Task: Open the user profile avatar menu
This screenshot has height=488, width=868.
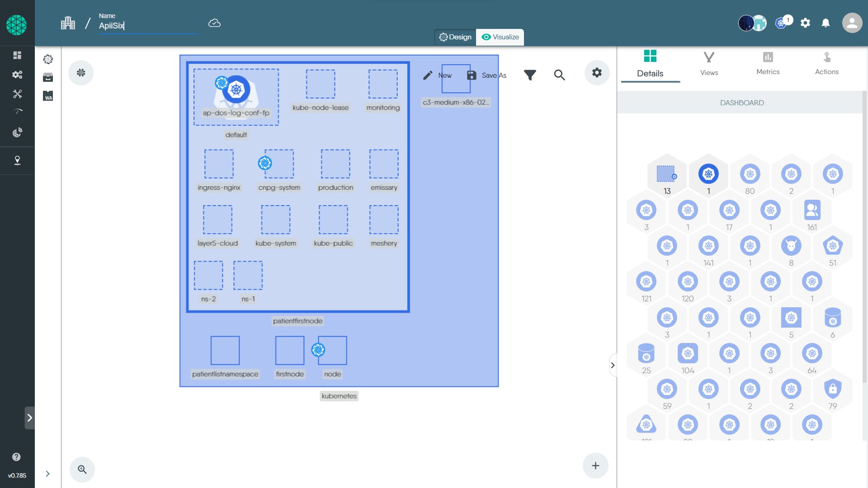Action: coord(852,23)
